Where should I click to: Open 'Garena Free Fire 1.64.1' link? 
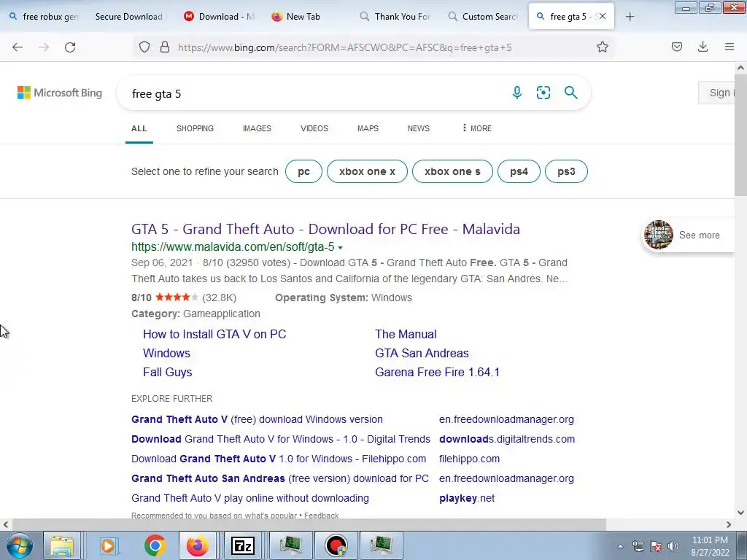click(437, 373)
